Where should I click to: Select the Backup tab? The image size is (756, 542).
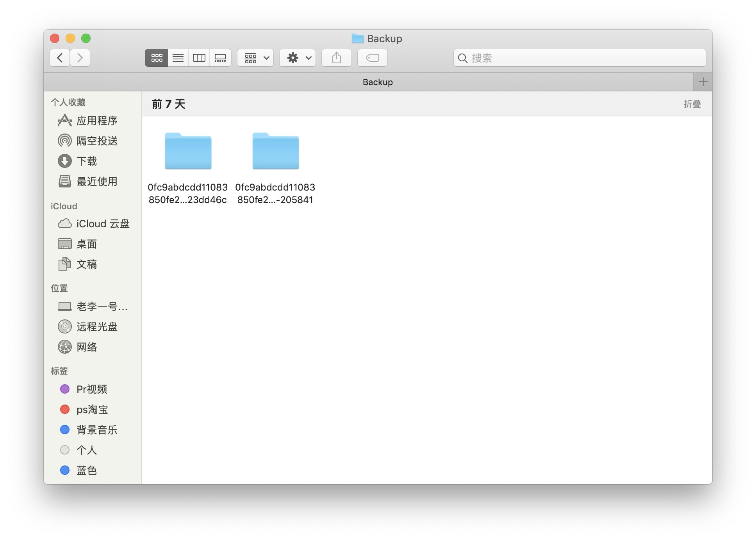click(377, 82)
